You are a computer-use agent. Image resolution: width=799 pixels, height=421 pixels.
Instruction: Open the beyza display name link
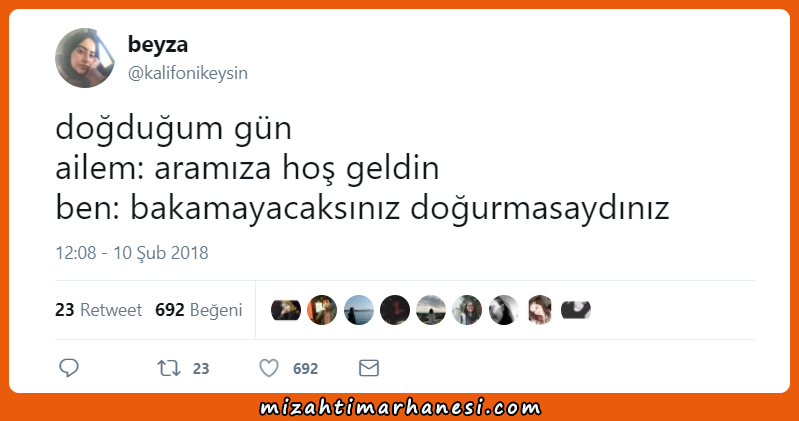click(157, 44)
